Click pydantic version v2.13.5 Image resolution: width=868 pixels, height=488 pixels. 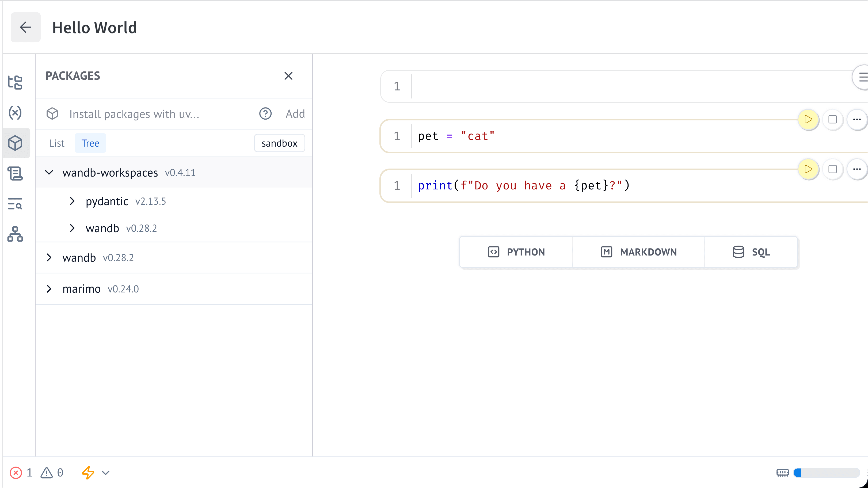pyautogui.click(x=151, y=201)
